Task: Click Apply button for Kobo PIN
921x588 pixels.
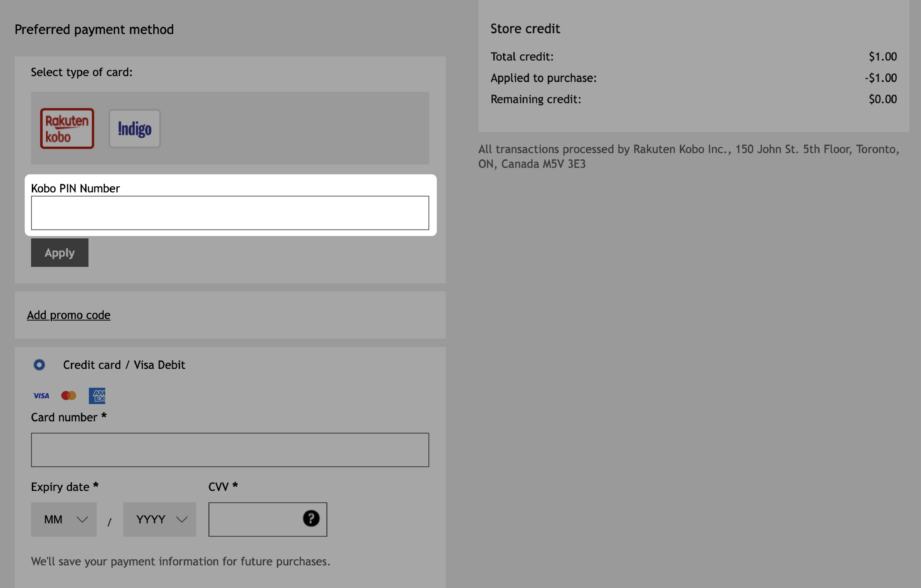Action: [x=60, y=253]
